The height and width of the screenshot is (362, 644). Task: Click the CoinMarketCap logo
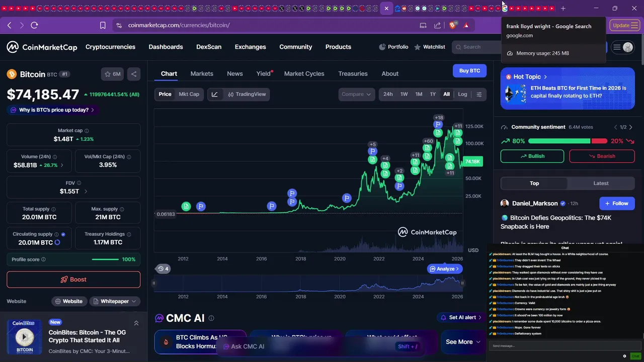(42, 47)
